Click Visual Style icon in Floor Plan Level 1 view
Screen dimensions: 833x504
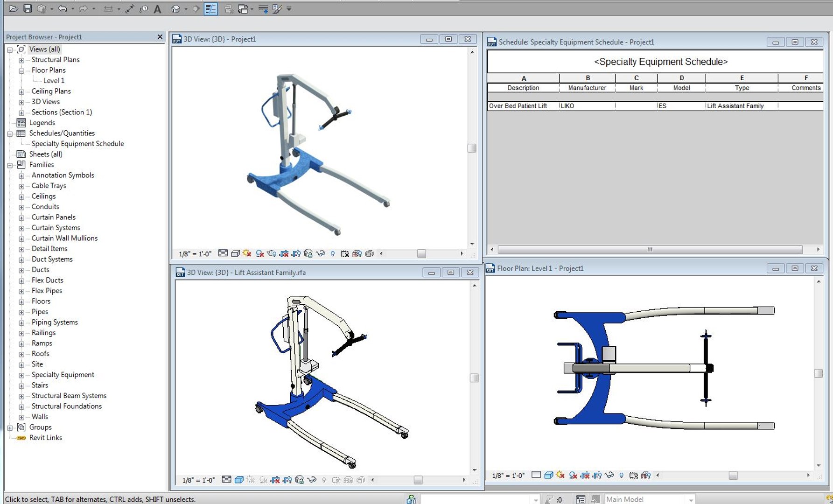tap(549, 475)
